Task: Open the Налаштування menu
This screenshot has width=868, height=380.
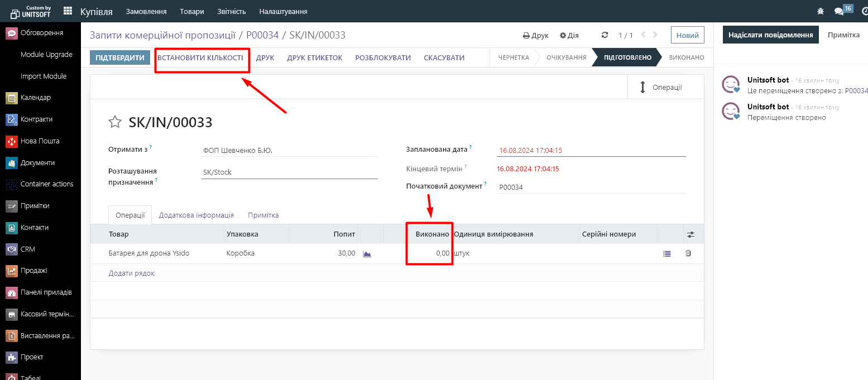Action: 283,11
